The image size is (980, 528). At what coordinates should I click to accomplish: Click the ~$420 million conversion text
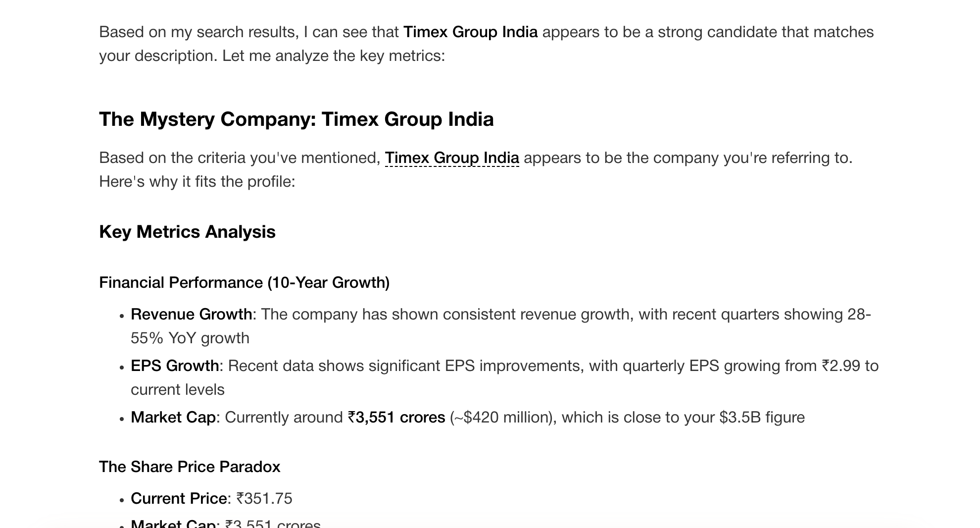tap(501, 418)
